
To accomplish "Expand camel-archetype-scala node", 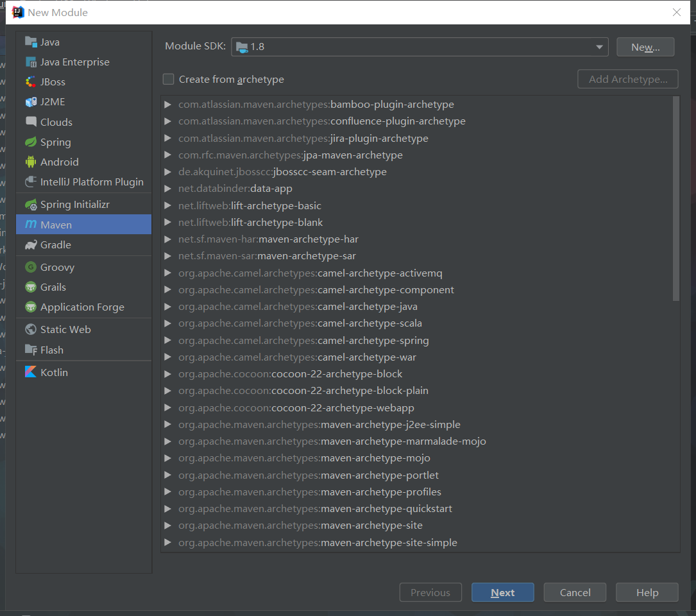I will (x=168, y=324).
